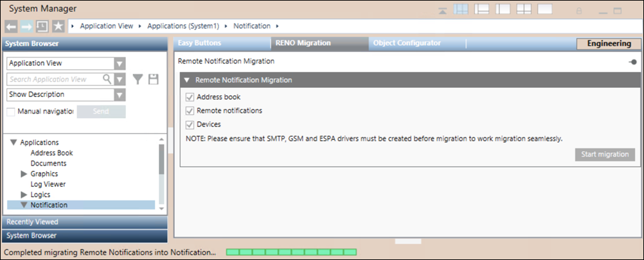This screenshot has height=260, width=644.
Task: Click the filter funnel icon
Action: coord(138,79)
